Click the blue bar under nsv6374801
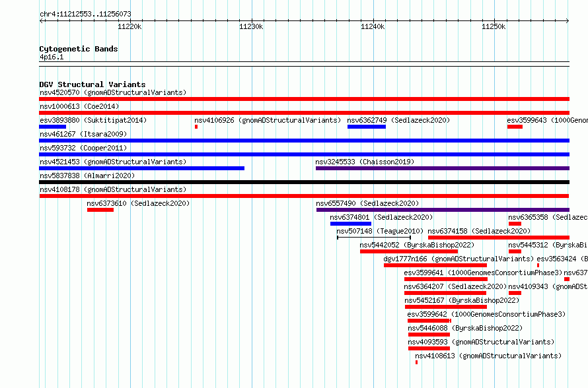The image size is (588, 388). pos(351,224)
